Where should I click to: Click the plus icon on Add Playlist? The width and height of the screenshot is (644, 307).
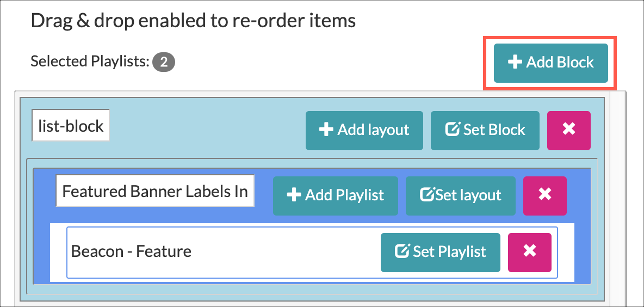tap(294, 195)
